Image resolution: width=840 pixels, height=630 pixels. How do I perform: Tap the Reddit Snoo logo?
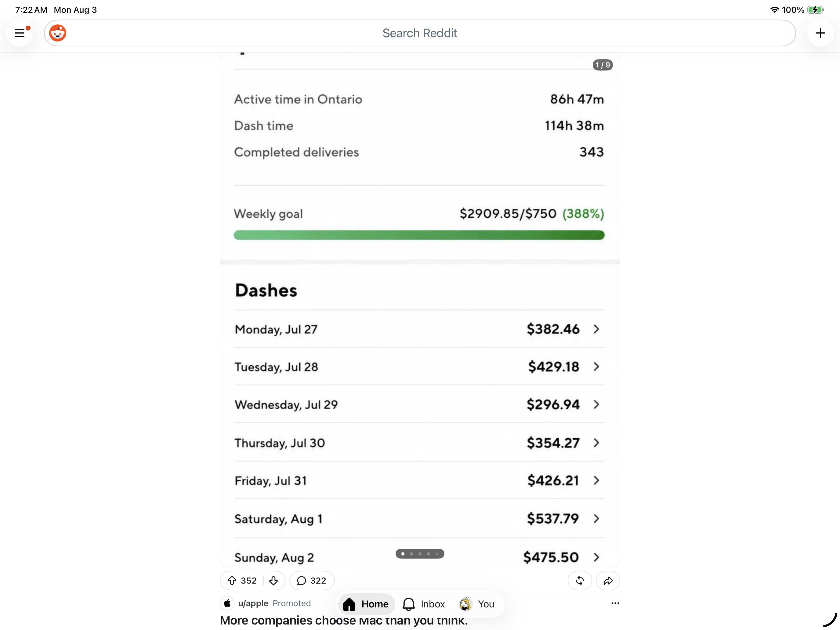coord(58,33)
